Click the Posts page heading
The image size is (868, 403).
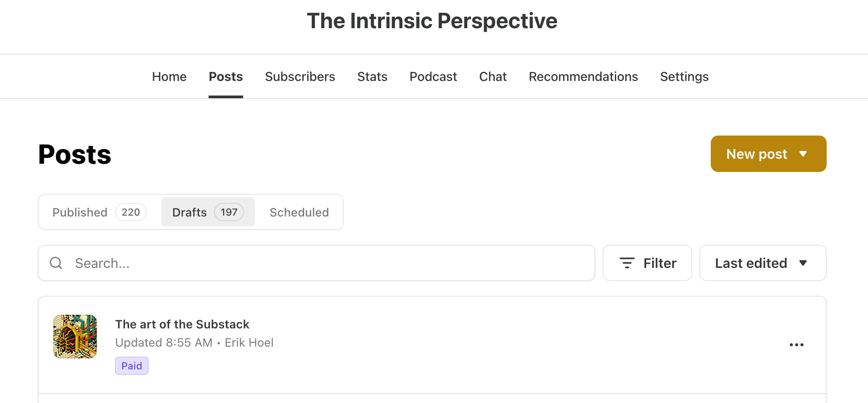pyautogui.click(x=75, y=154)
